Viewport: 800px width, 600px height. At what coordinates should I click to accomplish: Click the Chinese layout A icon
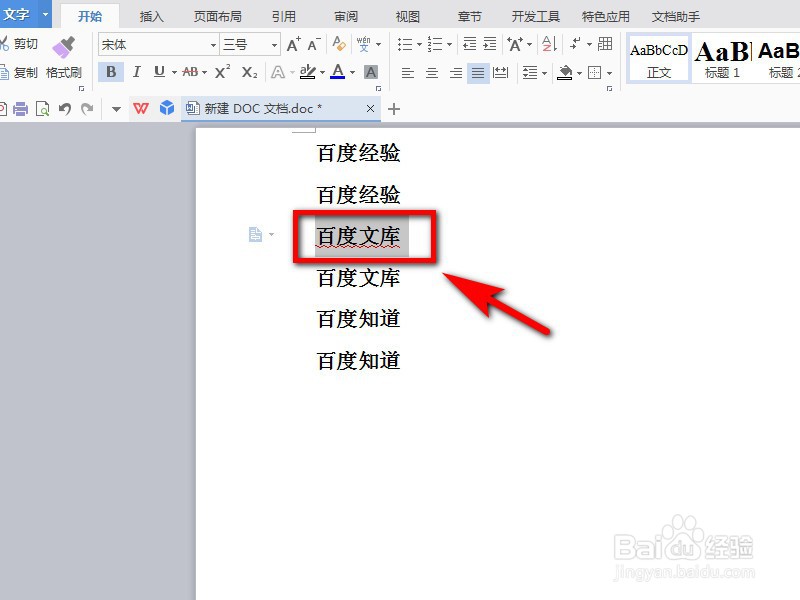point(514,44)
